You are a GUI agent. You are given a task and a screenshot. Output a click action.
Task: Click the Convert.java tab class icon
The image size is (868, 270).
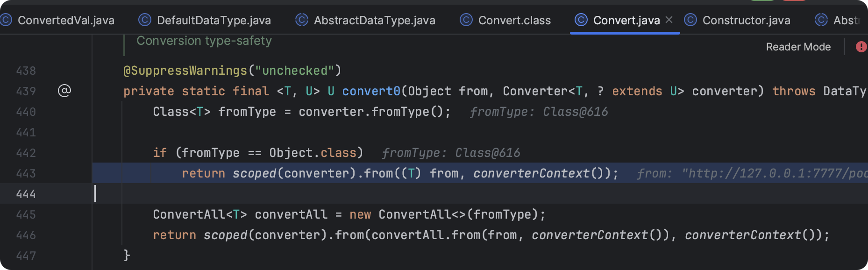[x=581, y=20]
